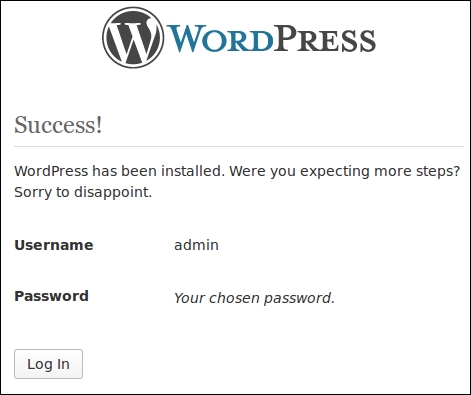Click the "Success!" heading
471x395 pixels.
tap(58, 125)
